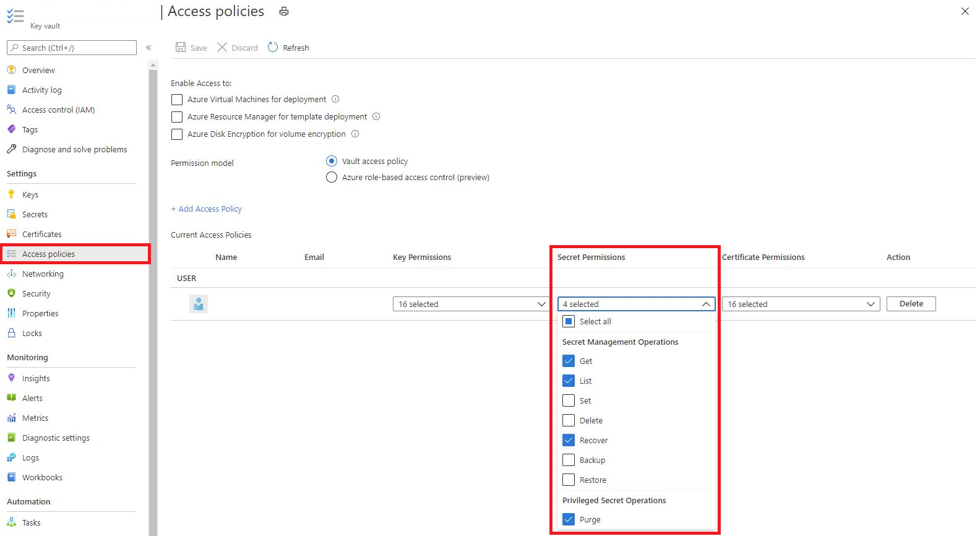Click the Keys icon

11,194
